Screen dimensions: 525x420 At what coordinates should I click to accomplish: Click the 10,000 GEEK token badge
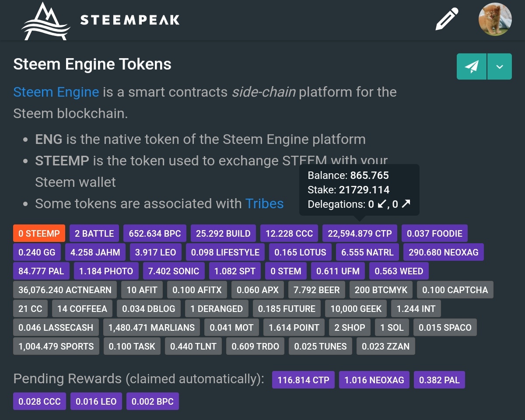coord(356,308)
